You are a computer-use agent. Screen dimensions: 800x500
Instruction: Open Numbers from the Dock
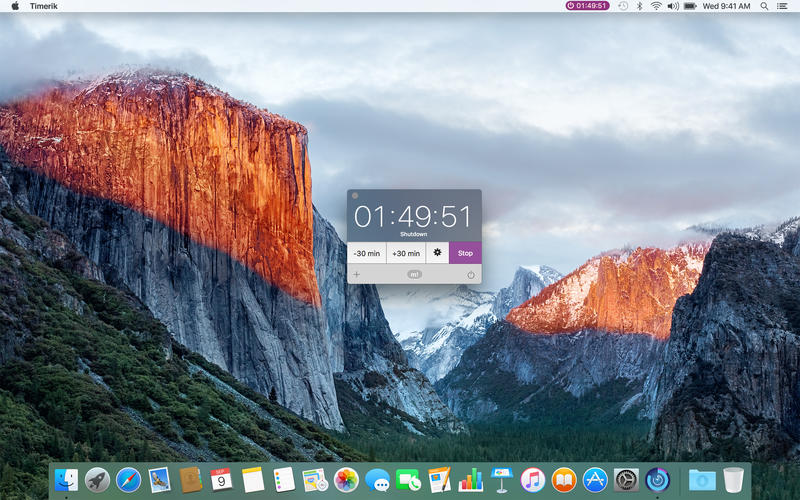click(470, 480)
